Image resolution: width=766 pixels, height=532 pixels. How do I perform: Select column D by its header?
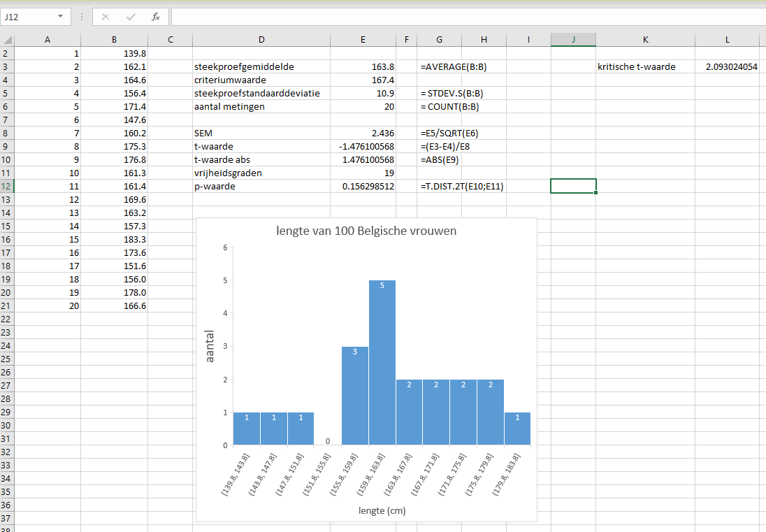pos(261,40)
